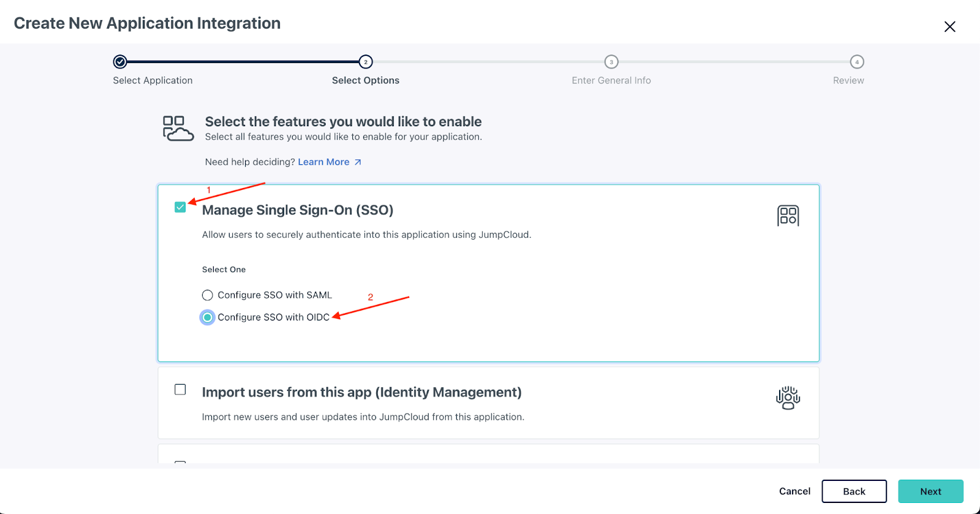980x514 pixels.
Task: Click the external link arrow beside Learn More
Action: (x=358, y=162)
